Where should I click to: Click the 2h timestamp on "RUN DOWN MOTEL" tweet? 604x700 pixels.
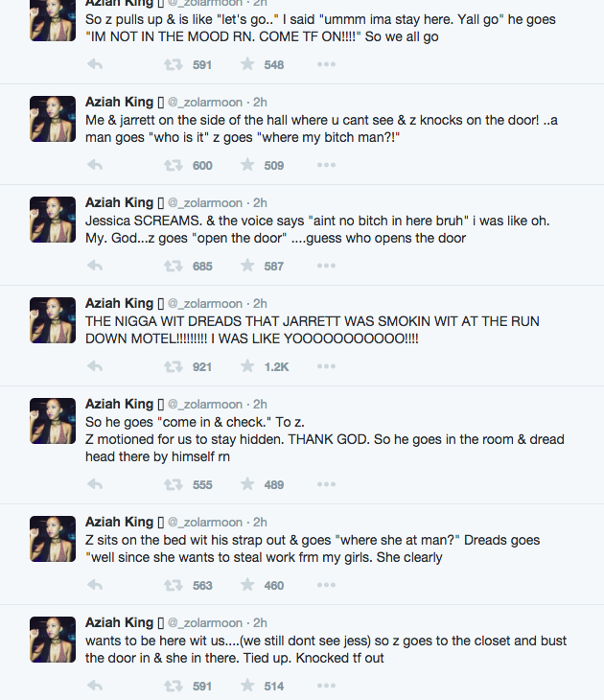point(260,304)
